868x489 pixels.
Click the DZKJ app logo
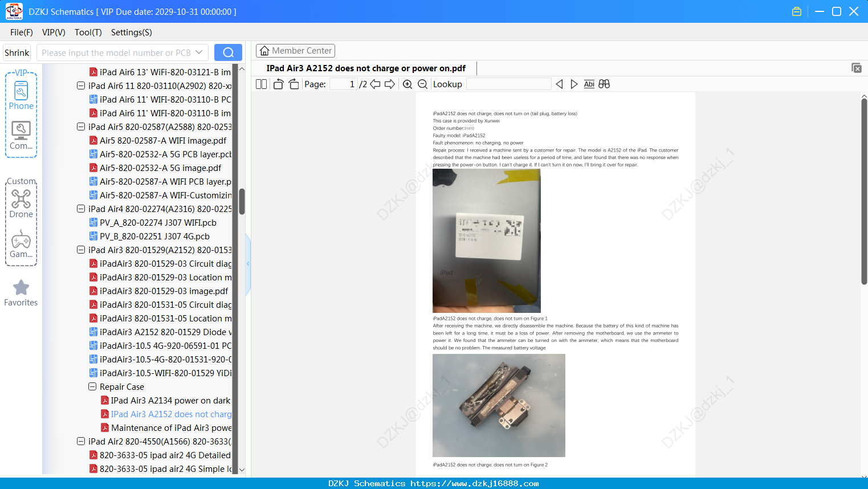[x=14, y=11]
